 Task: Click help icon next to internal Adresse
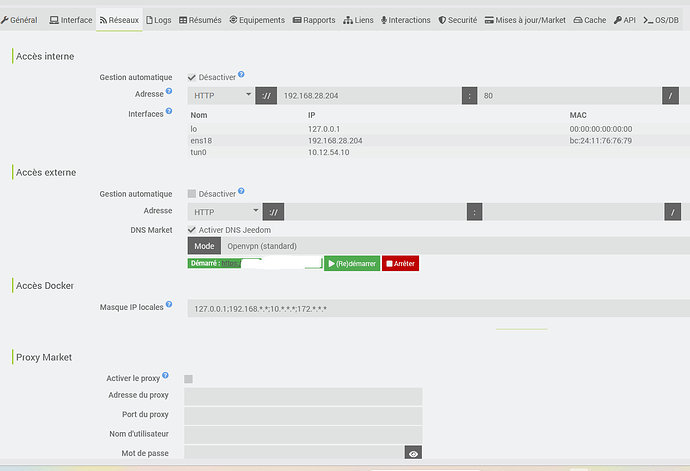(x=169, y=92)
